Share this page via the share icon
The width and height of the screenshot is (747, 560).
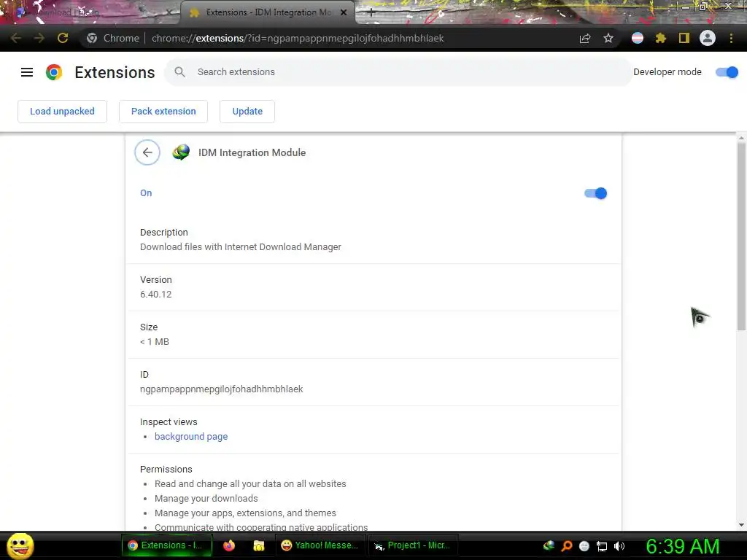point(585,38)
